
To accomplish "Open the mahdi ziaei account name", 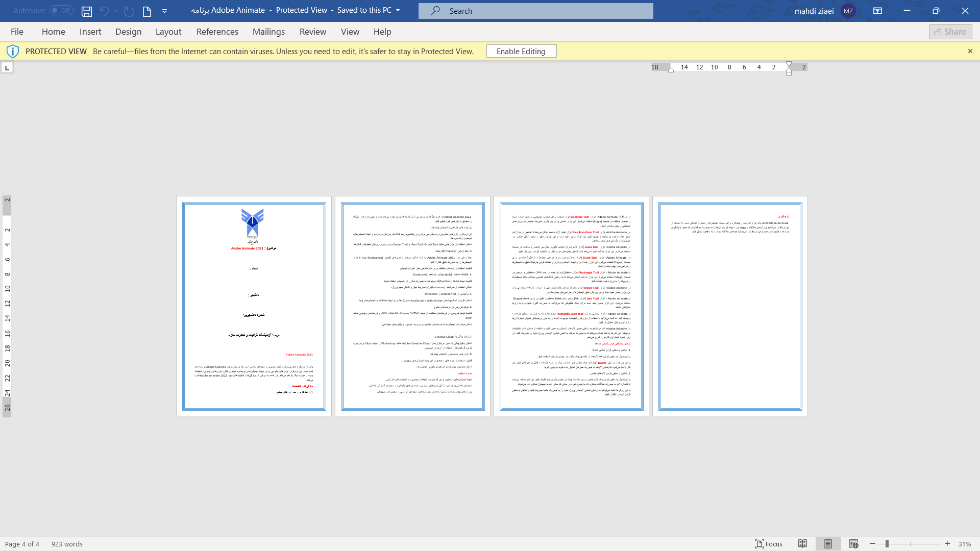I will tap(814, 11).
